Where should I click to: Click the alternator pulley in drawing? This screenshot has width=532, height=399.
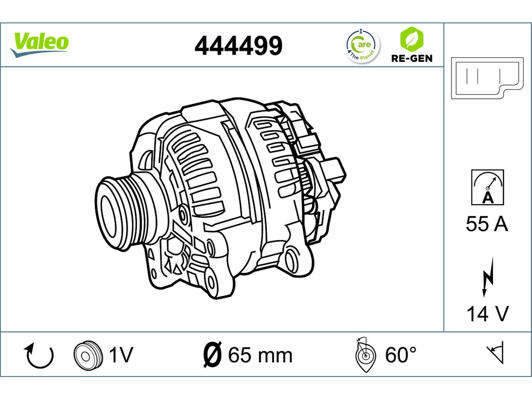[125, 212]
